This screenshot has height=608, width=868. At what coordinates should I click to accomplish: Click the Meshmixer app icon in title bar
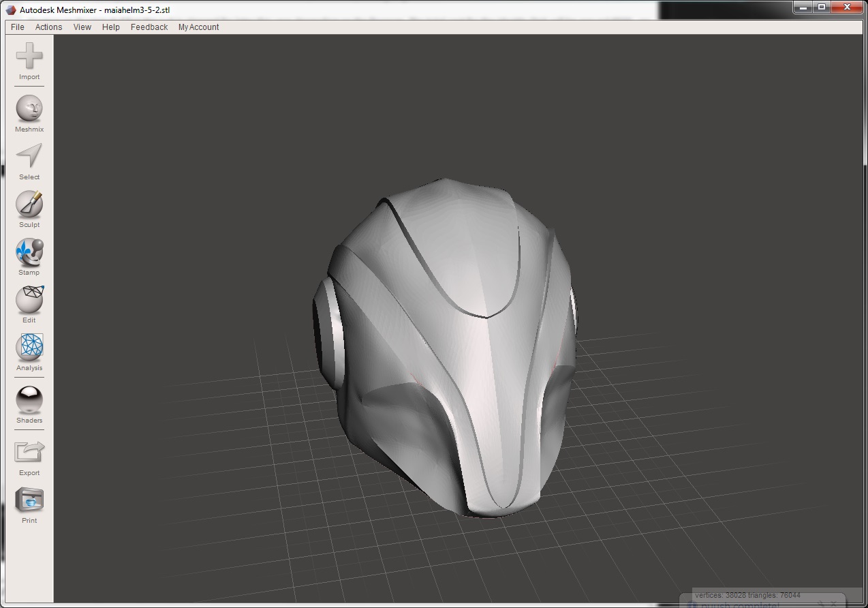pos(12,10)
